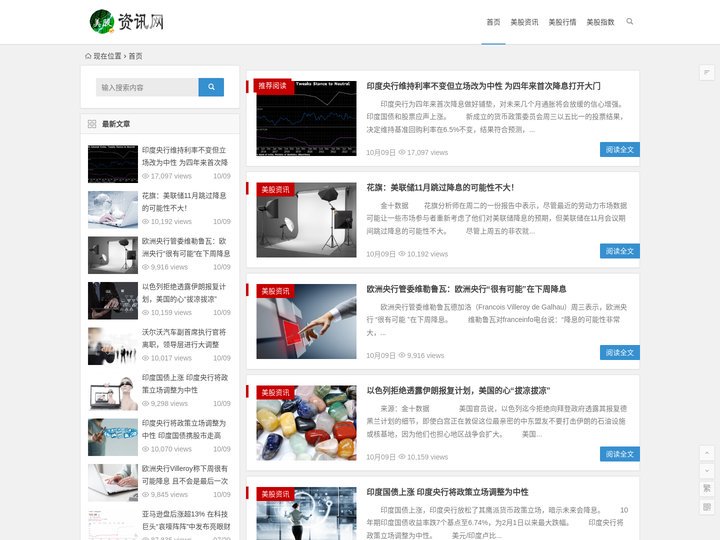720x540 pixels.
Task: Click the 首页 breadcrumb link
Action: click(135, 56)
